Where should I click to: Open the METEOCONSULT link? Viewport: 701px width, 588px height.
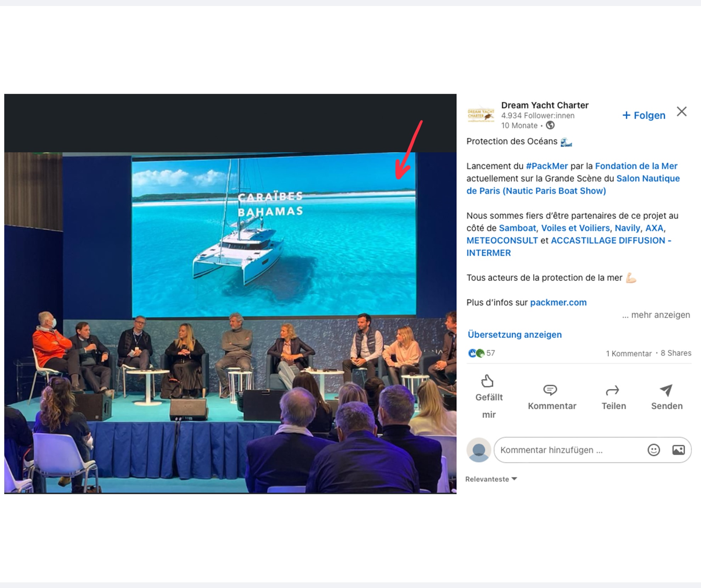point(502,241)
